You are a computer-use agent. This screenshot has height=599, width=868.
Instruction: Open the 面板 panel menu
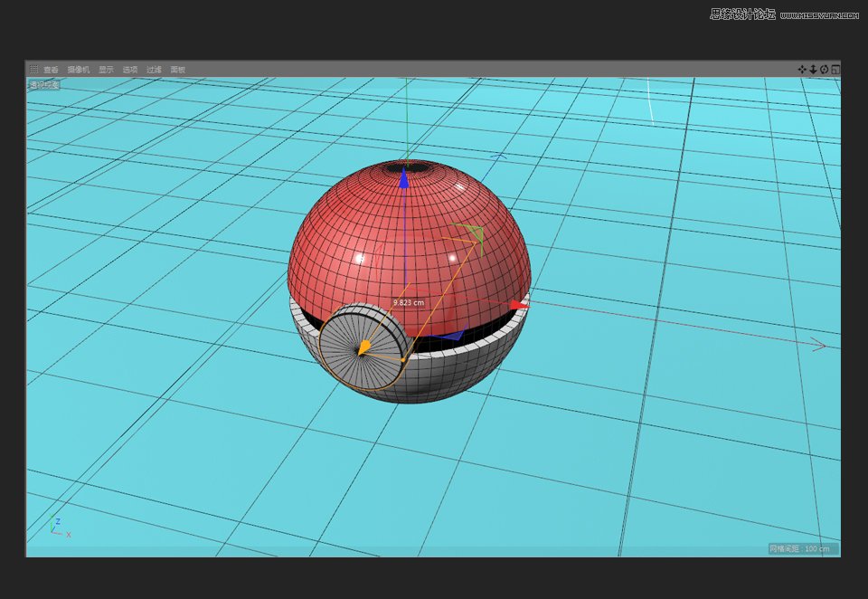pyautogui.click(x=177, y=68)
